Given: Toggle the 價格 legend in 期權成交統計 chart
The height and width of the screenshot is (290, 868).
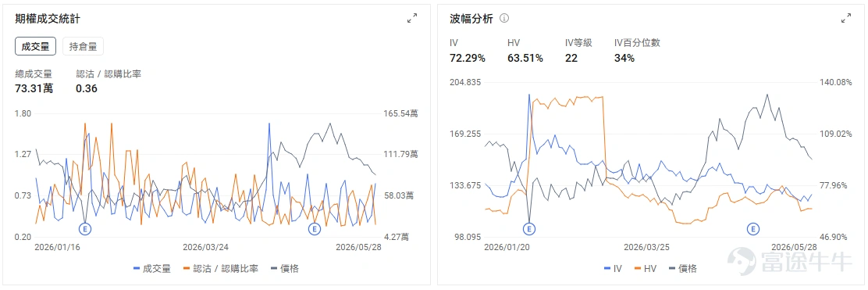Looking at the screenshot, I should point(285,268).
